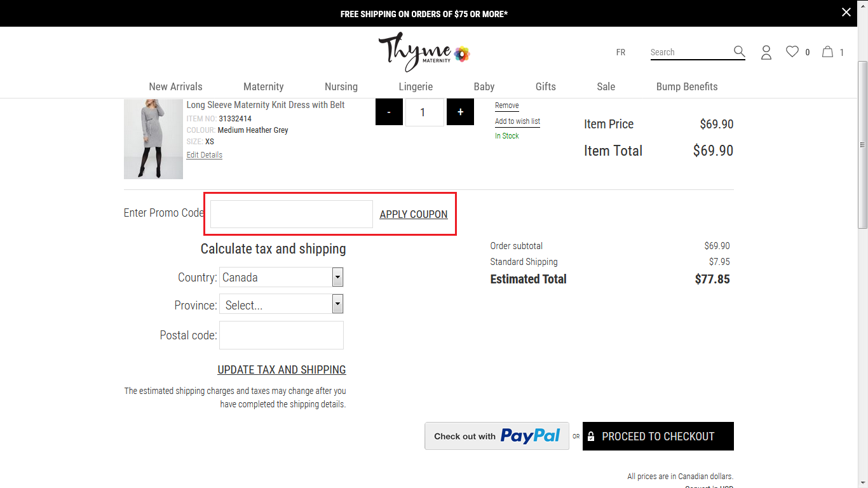The width and height of the screenshot is (868, 488).
Task: Apply the coupon code
Action: pyautogui.click(x=414, y=215)
